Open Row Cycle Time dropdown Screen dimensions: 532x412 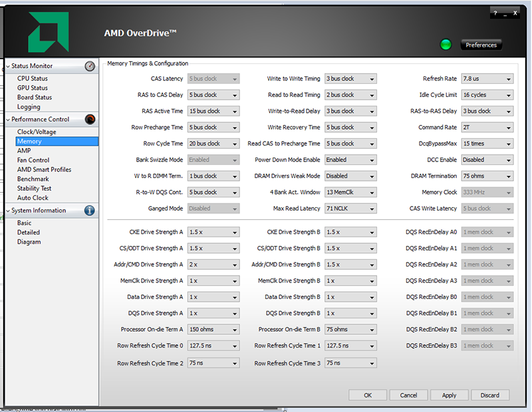[213, 144]
